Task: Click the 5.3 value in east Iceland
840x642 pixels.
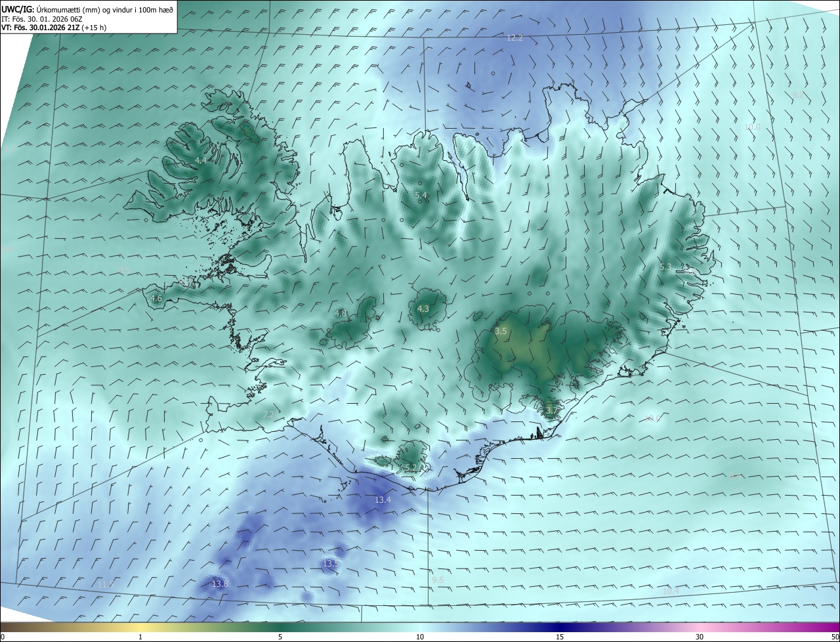Action: 665,267
